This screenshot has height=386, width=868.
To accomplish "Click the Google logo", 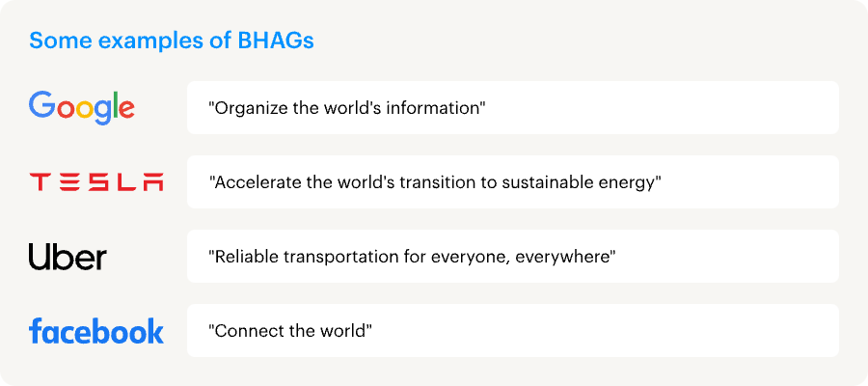I will [x=82, y=106].
